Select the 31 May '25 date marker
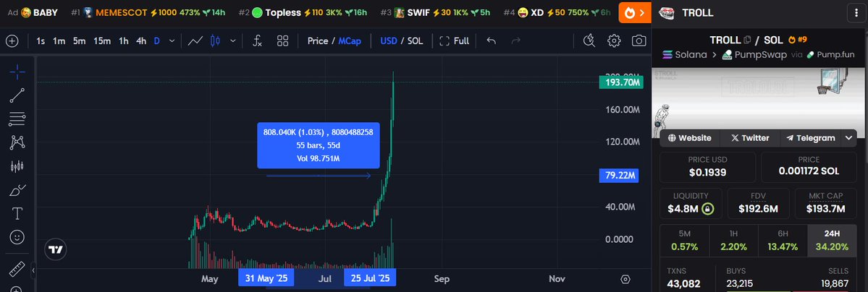This screenshot has height=292, width=868. (x=266, y=278)
